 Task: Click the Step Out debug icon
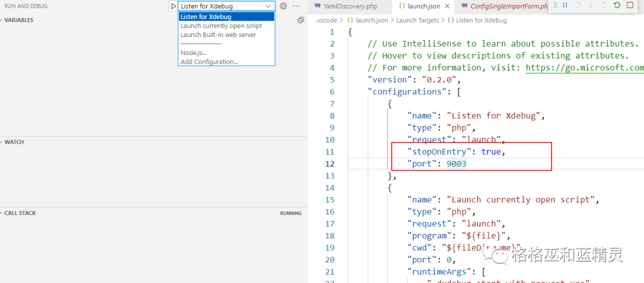pos(603,5)
